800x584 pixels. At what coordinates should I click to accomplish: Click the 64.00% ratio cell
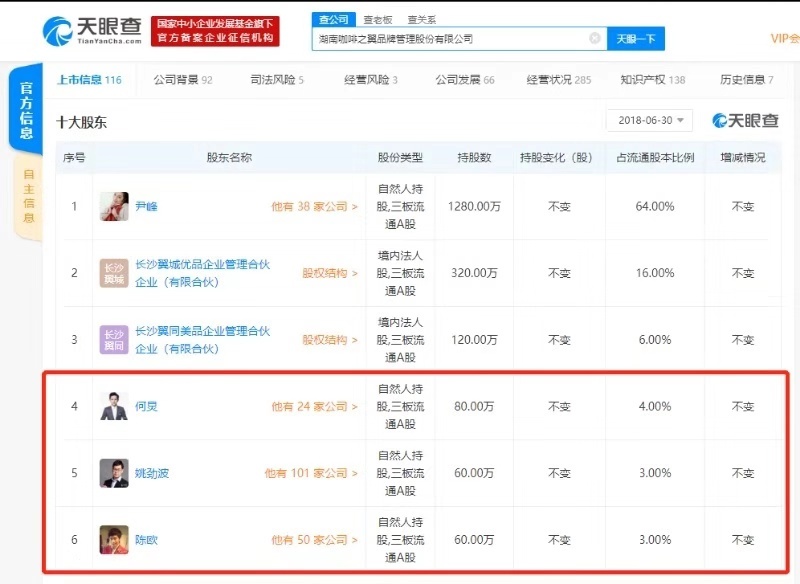pos(655,207)
